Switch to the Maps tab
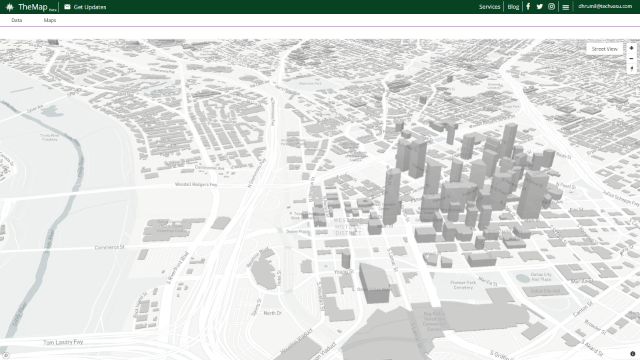 50,20
